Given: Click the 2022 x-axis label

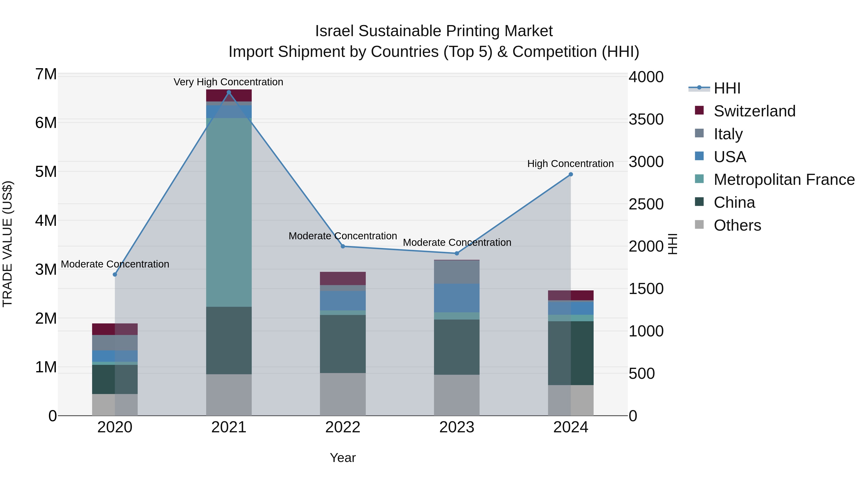Looking at the screenshot, I should (x=343, y=427).
